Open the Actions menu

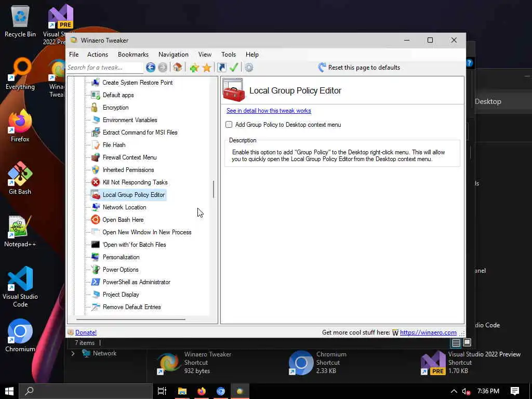(98, 54)
